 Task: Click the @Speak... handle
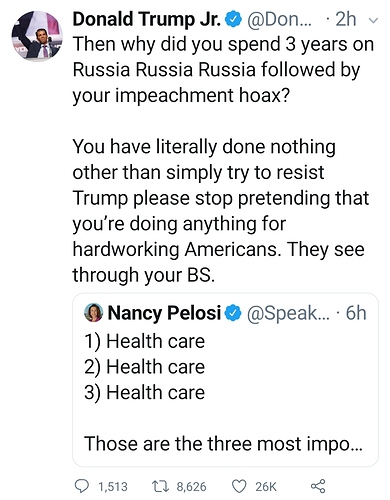click(288, 313)
